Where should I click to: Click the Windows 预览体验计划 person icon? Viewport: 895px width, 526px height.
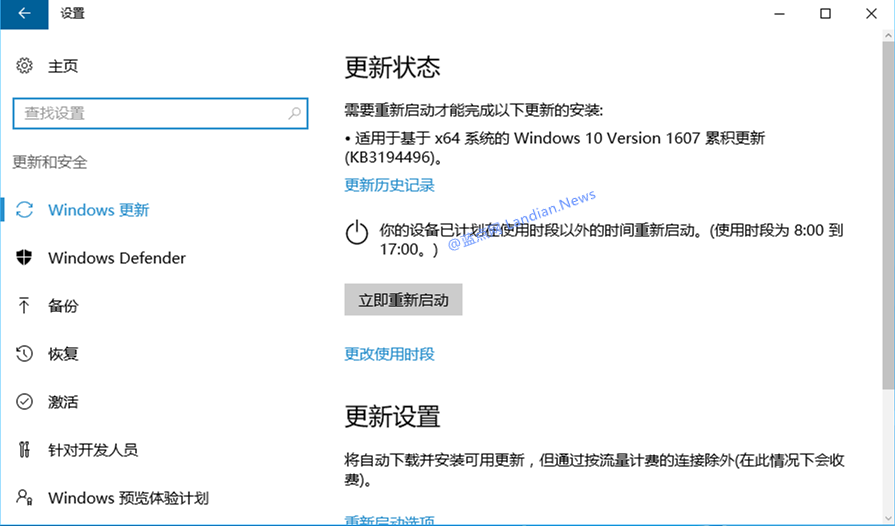click(24, 497)
